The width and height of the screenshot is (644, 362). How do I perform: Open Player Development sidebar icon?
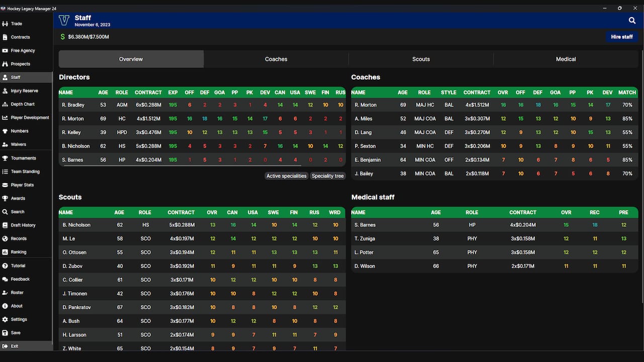point(5,118)
